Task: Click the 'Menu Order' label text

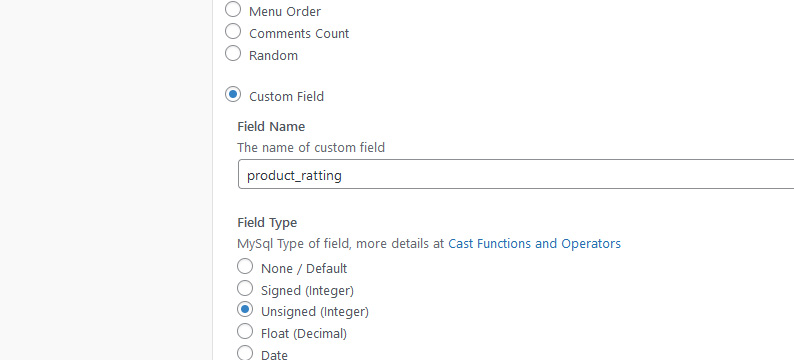Action: 285,12
